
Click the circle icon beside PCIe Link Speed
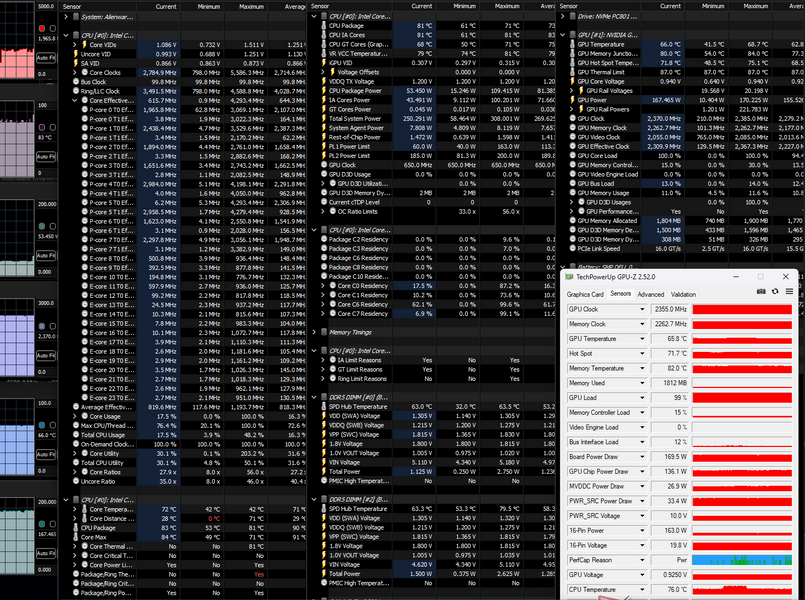coord(572,248)
